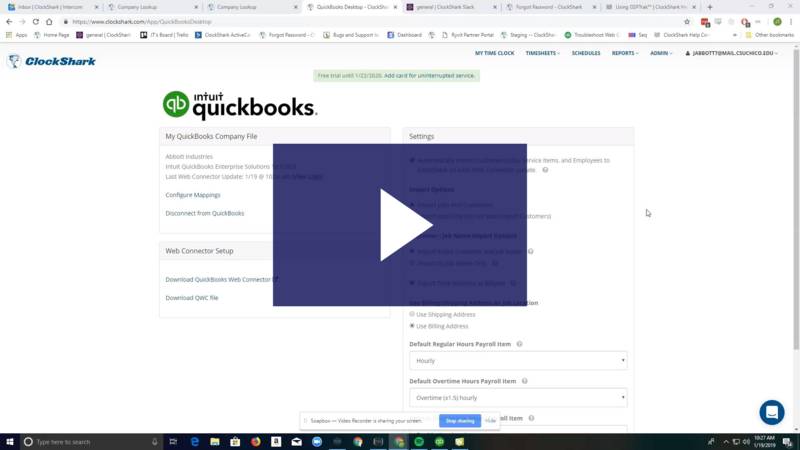Screen dimensions: 800x450
Task: Click the taskbar microphone icon in search
Action: point(155,442)
